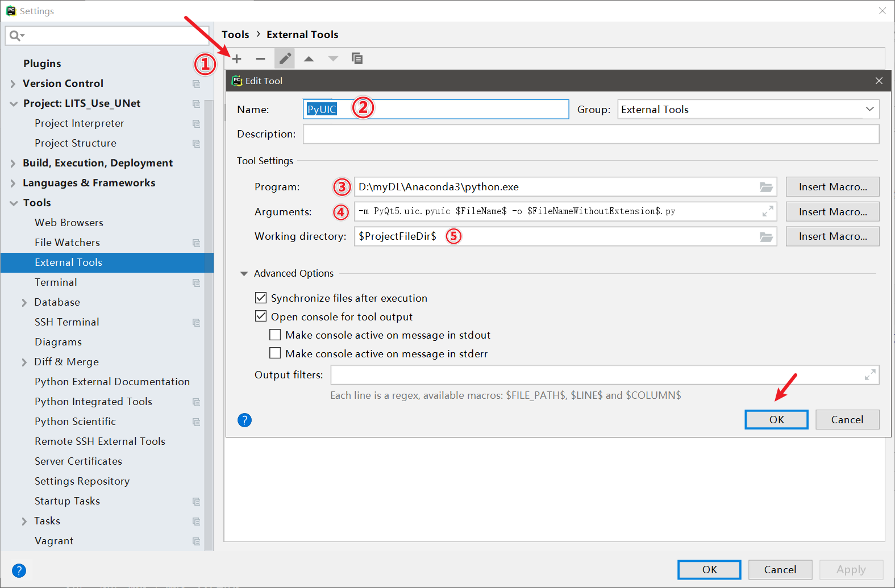Viewport: 895px width, 588px height.
Task: Click project-level icon beside Python Scientific
Action: click(196, 422)
